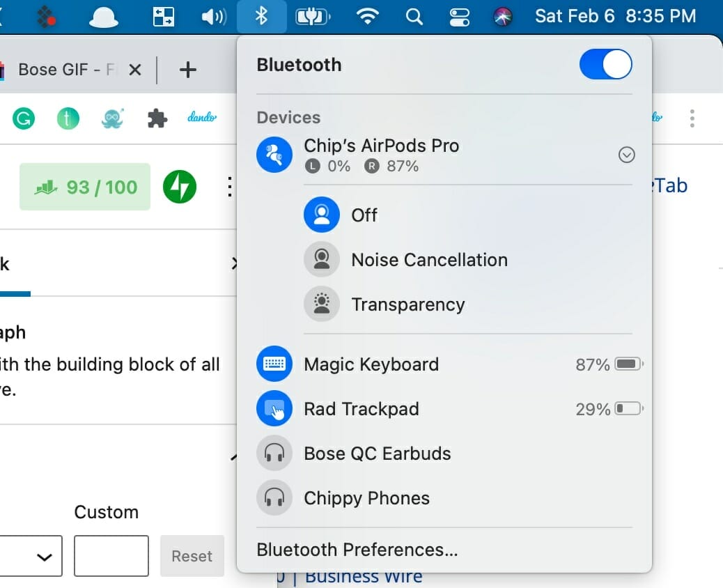Turn off the Bluetooth toggle switch

tap(605, 65)
